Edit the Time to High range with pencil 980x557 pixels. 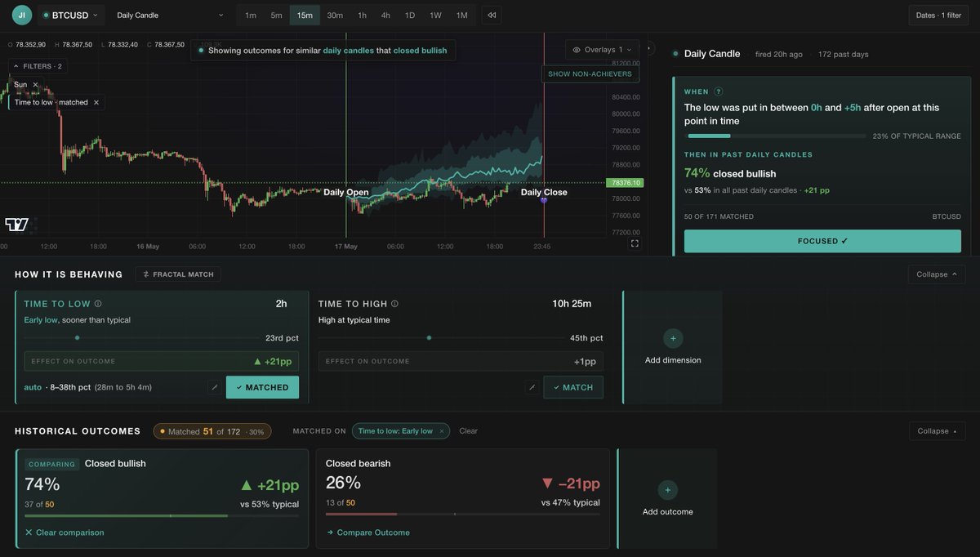click(532, 387)
